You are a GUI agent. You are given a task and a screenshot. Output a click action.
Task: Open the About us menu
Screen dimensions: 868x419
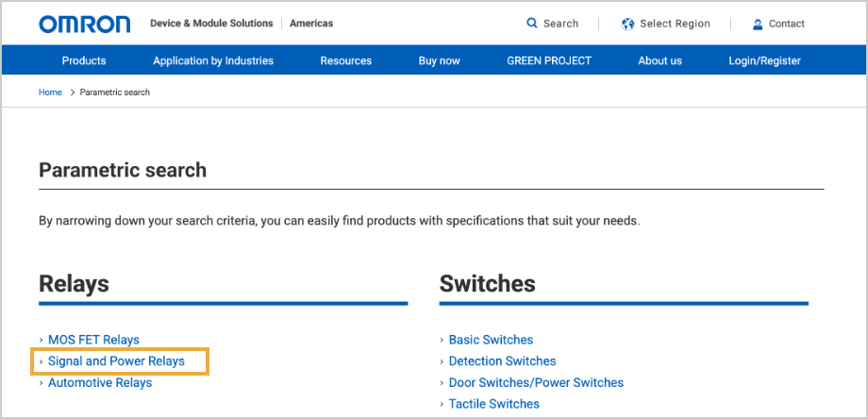pos(659,60)
